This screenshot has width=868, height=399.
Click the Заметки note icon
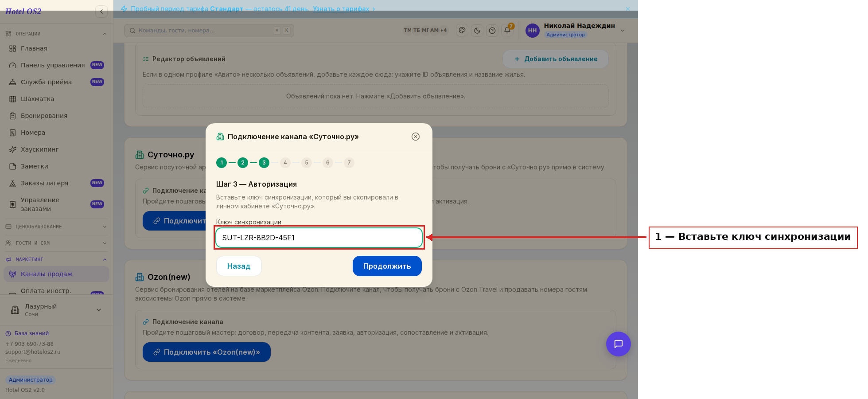click(12, 166)
